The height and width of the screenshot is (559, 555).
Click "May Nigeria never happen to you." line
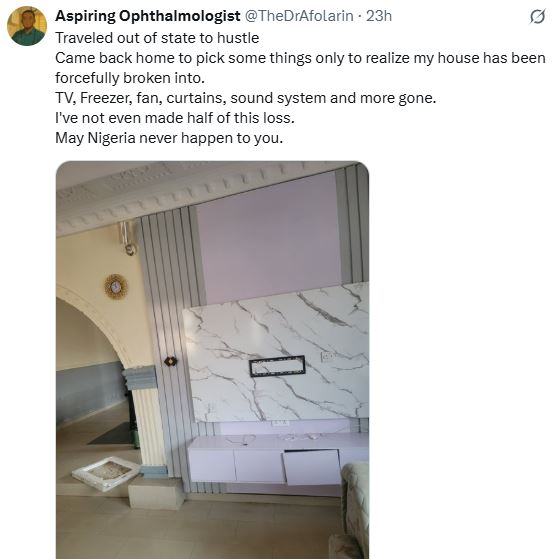tap(169, 138)
